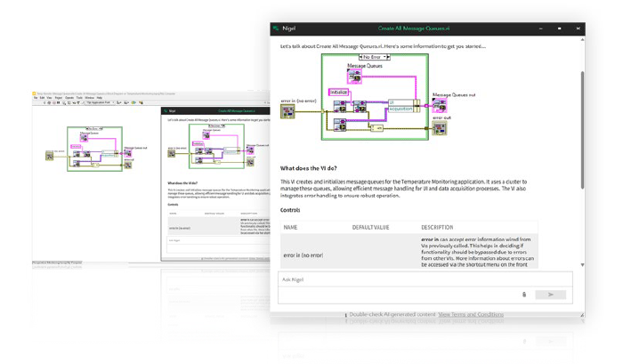Screen dimensions: 623x364
Task: Click Message Queues out indicator in LabVIEW block diagram
Action: coord(128,153)
